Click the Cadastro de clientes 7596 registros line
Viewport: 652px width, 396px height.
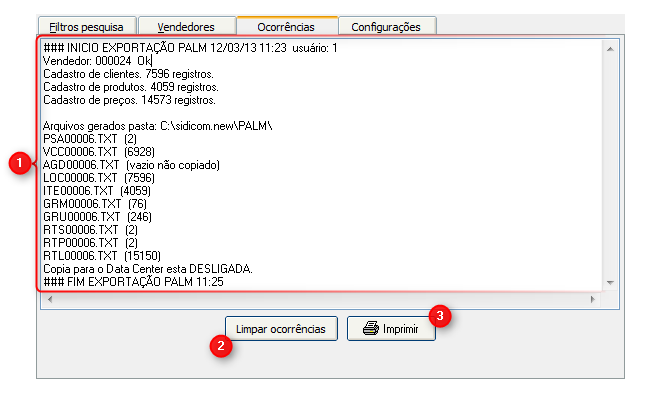pyautogui.click(x=128, y=74)
